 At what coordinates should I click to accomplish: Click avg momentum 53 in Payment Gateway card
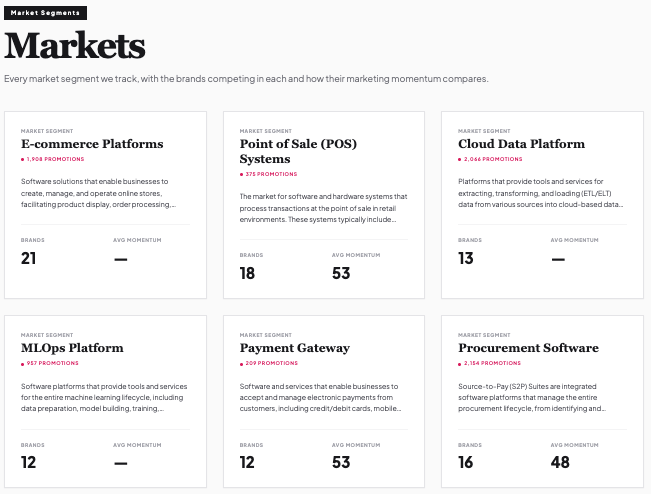coord(341,462)
